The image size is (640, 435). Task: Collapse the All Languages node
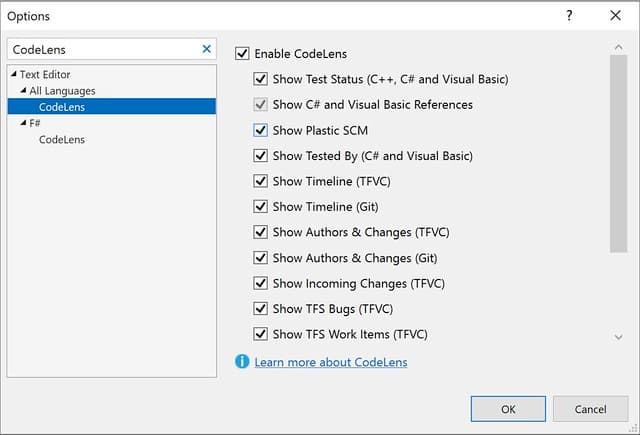23,91
